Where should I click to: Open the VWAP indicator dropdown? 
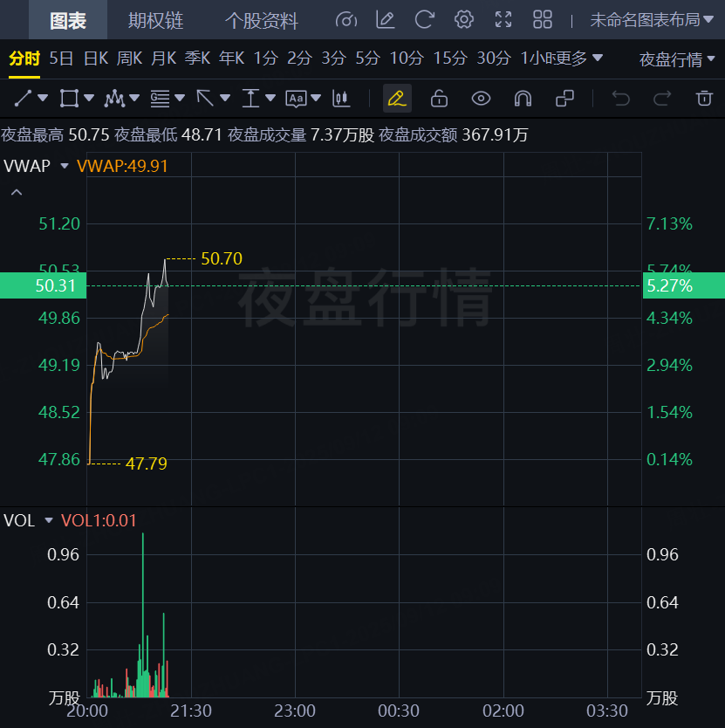click(64, 166)
